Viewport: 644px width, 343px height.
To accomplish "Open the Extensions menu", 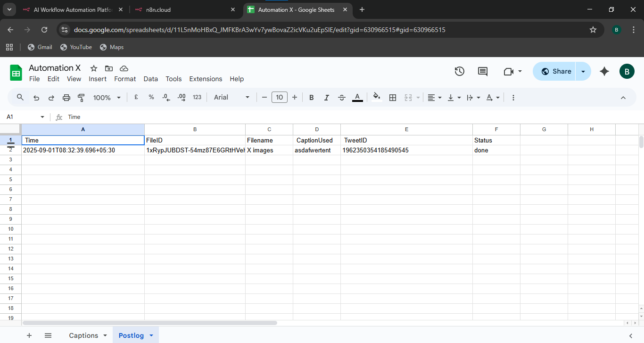I will pyautogui.click(x=206, y=79).
